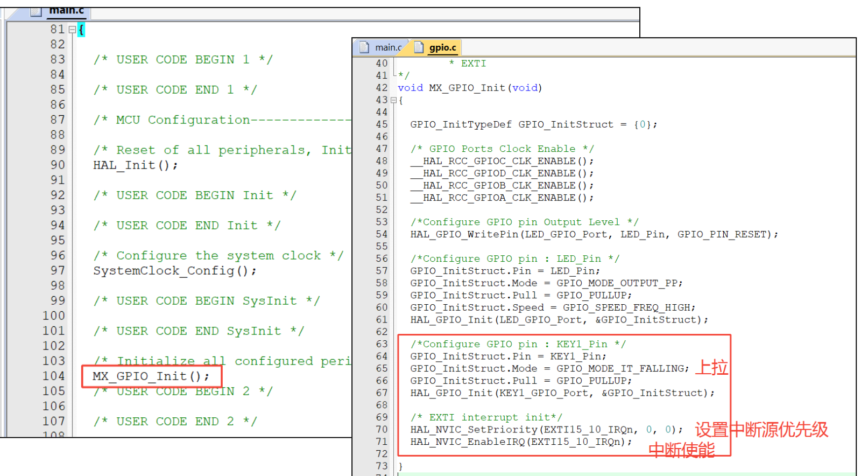
Task: Click line number 104 in main.c gutter
Action: point(54,376)
